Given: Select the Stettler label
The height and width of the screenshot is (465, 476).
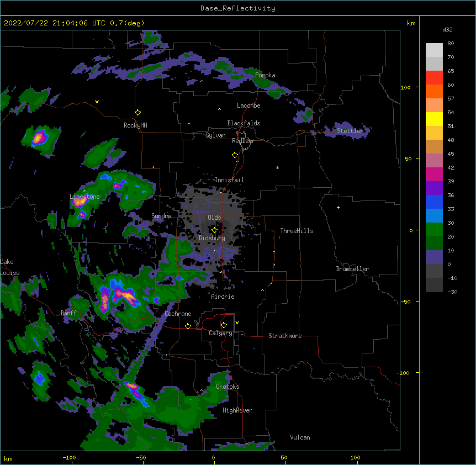Looking at the screenshot, I should 350,131.
